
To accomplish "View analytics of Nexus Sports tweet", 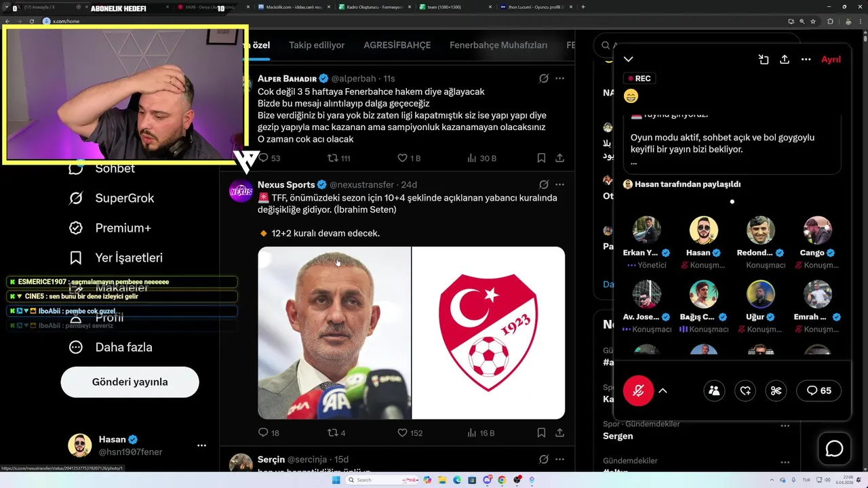I will (x=472, y=432).
